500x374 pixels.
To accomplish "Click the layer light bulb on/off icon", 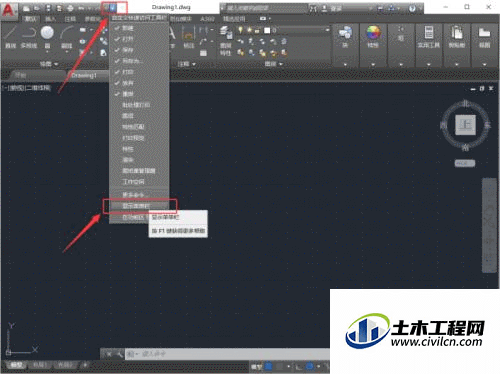I will coord(240,30).
